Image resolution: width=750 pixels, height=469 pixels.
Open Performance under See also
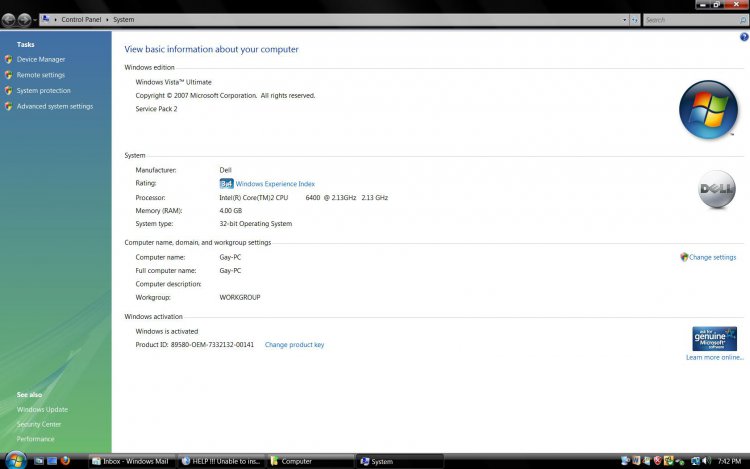pos(35,439)
